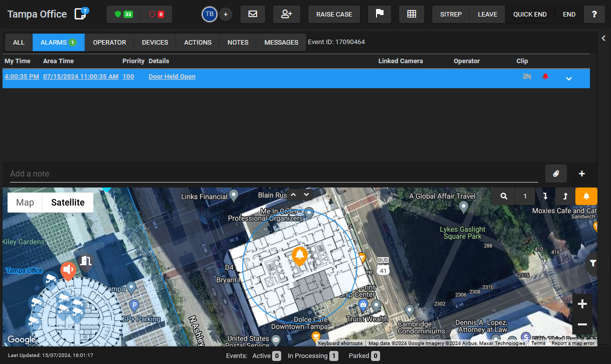Viewport: 611px width, 364px height.
Task: Zoom out on the map
Action: click(582, 324)
